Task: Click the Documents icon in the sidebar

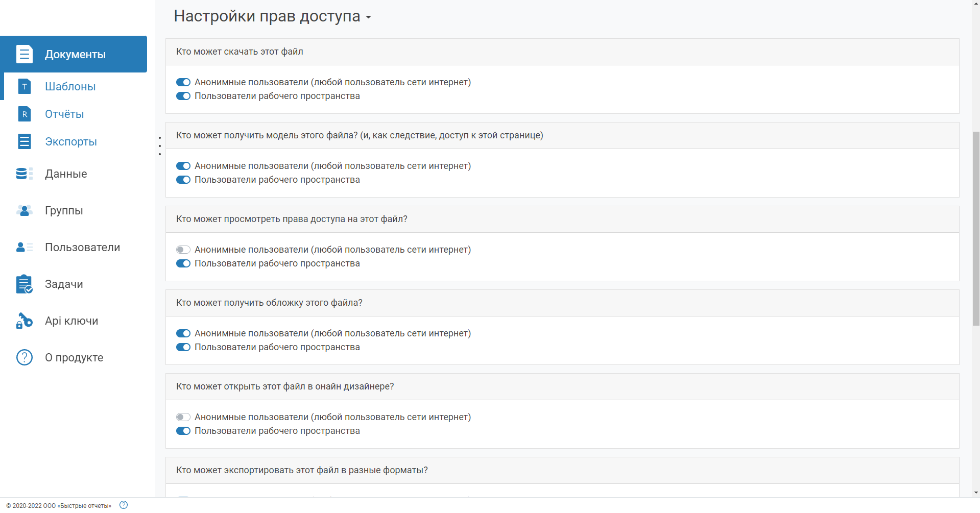Action: (24, 54)
